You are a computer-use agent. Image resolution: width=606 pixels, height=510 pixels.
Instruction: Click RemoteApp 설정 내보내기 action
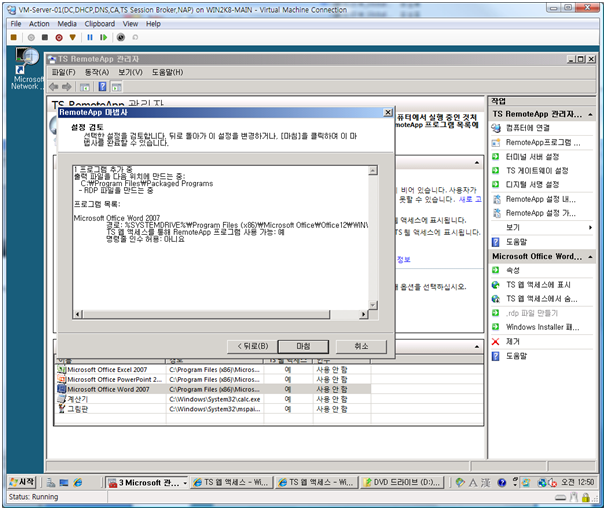click(x=543, y=199)
